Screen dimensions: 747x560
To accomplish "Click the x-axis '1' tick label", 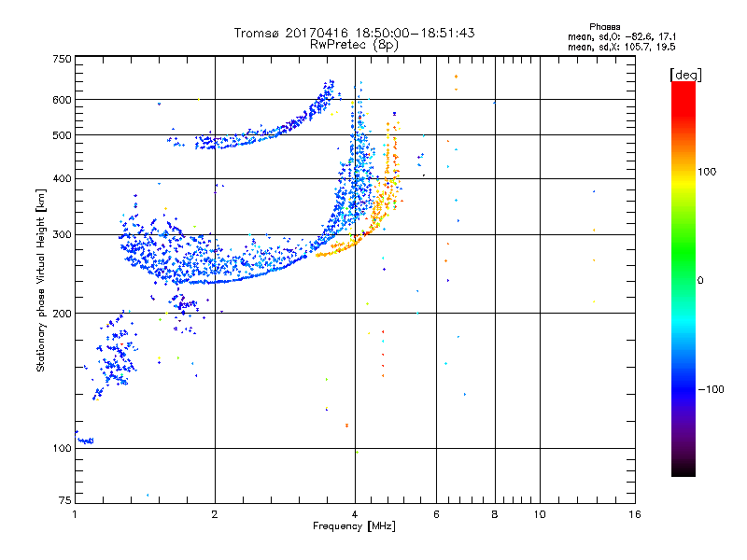I will click(x=75, y=514).
